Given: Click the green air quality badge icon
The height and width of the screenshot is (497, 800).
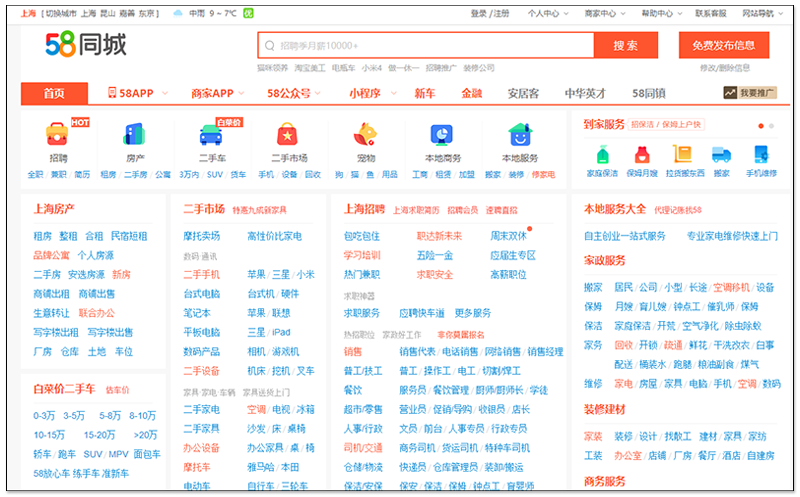Looking at the screenshot, I should tap(248, 13).
